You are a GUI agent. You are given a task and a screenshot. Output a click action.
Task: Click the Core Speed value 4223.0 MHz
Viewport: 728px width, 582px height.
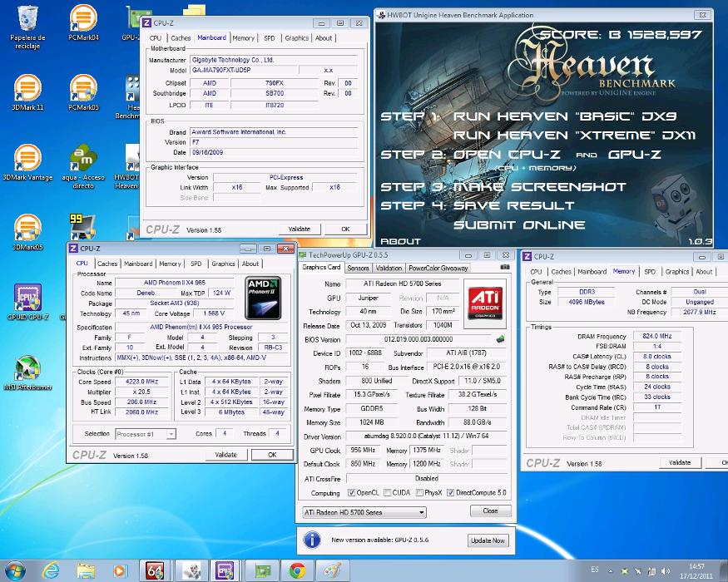[142, 382]
